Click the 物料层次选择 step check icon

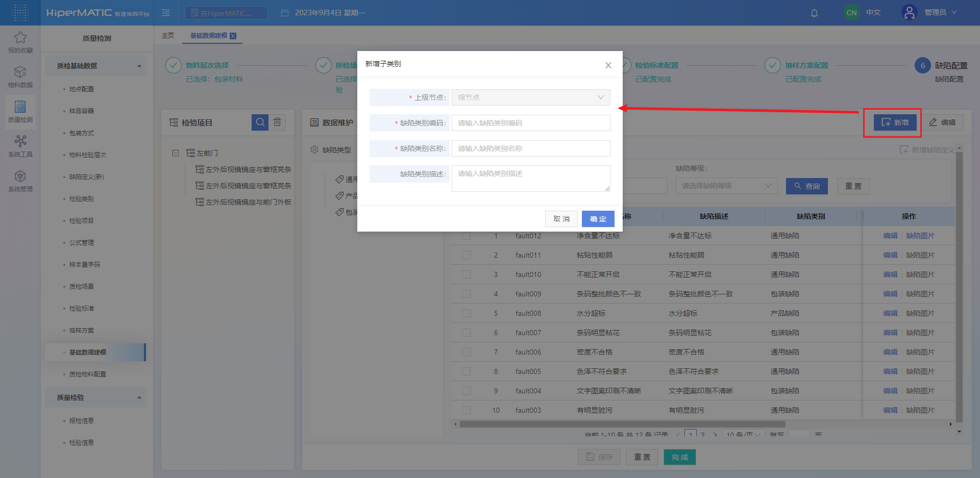click(174, 65)
